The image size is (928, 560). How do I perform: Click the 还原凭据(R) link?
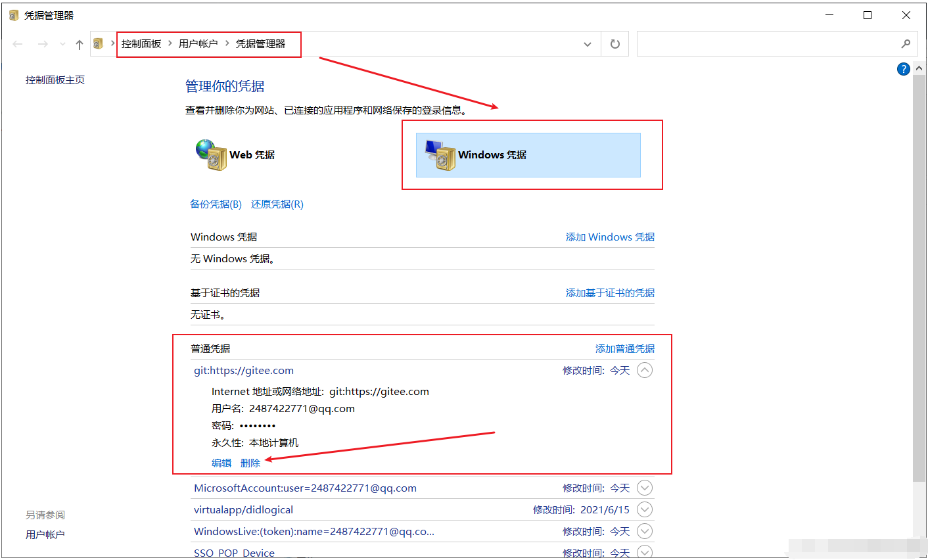(x=277, y=204)
